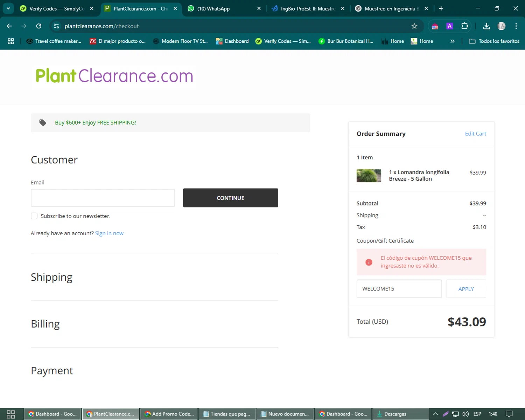The height and width of the screenshot is (420, 525).
Task: Click the APPLY coupon button
Action: 466,289
